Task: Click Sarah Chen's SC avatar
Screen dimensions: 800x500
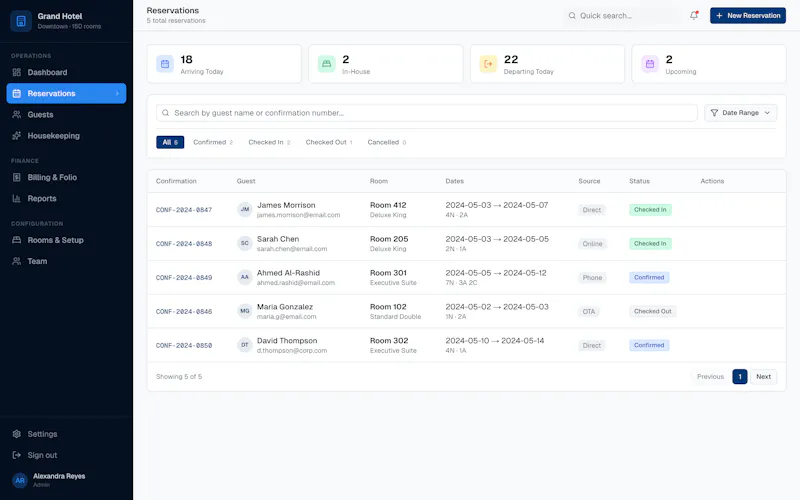Action: pos(245,243)
